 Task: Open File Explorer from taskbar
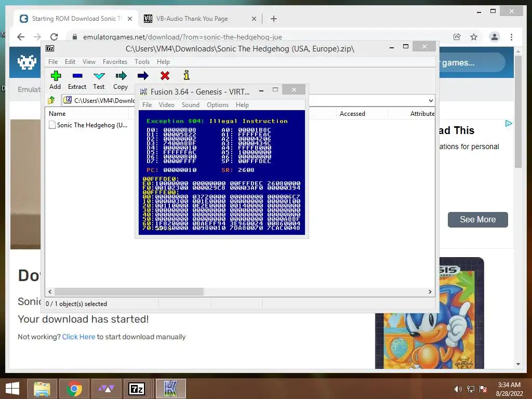click(42, 389)
